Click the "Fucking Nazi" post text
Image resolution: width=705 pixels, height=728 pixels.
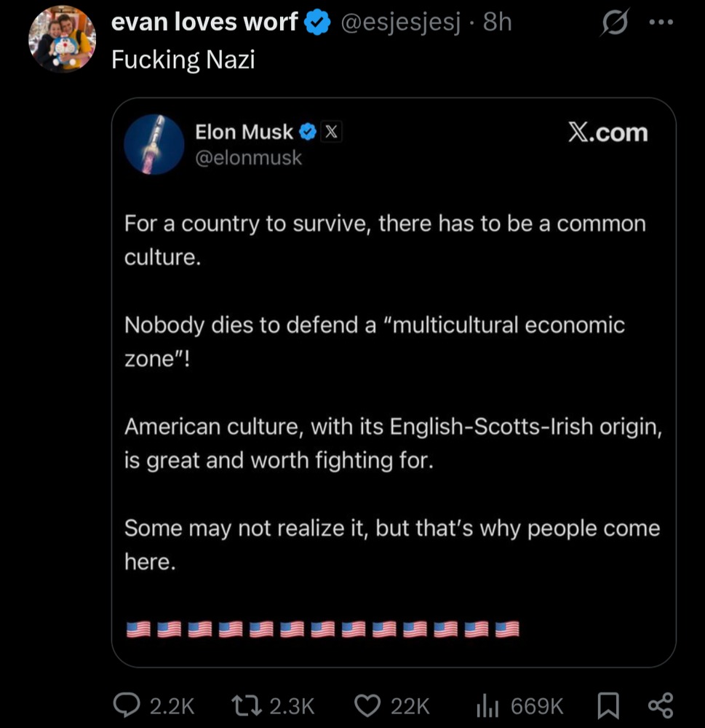coord(183,59)
